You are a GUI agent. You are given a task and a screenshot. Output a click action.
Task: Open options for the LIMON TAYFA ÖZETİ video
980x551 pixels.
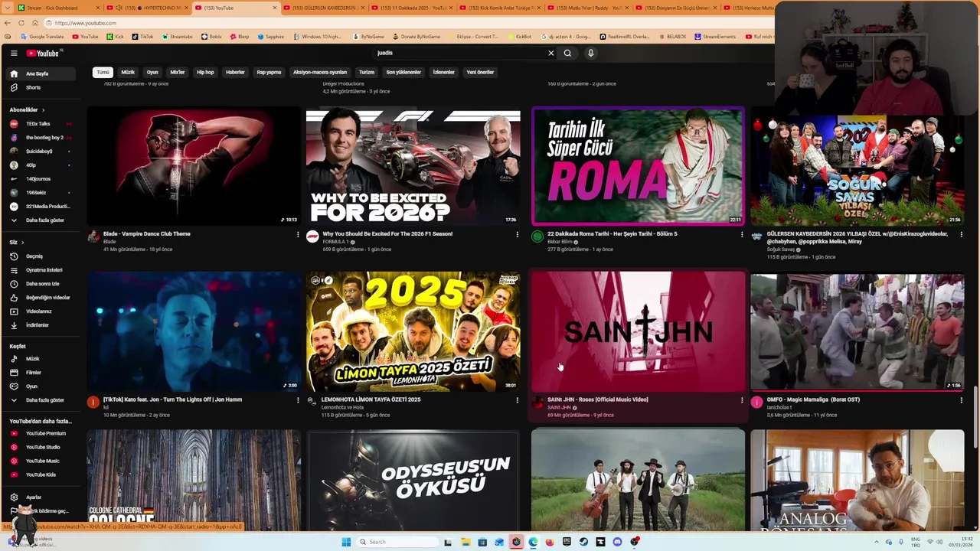pos(517,400)
